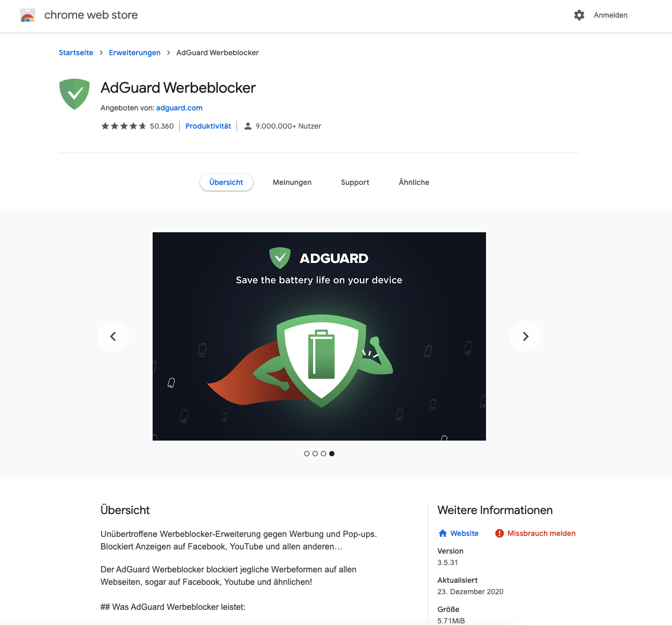Click the Übersicht section heading
This screenshot has height=626, width=672.
coord(125,510)
